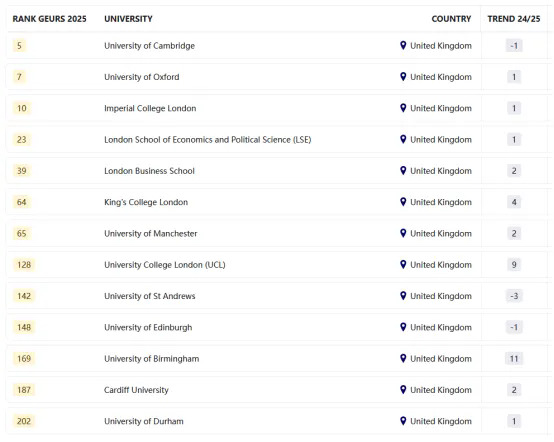Click the location pin beside Cambridge's country
Screen dimensions: 554x442
403,45
